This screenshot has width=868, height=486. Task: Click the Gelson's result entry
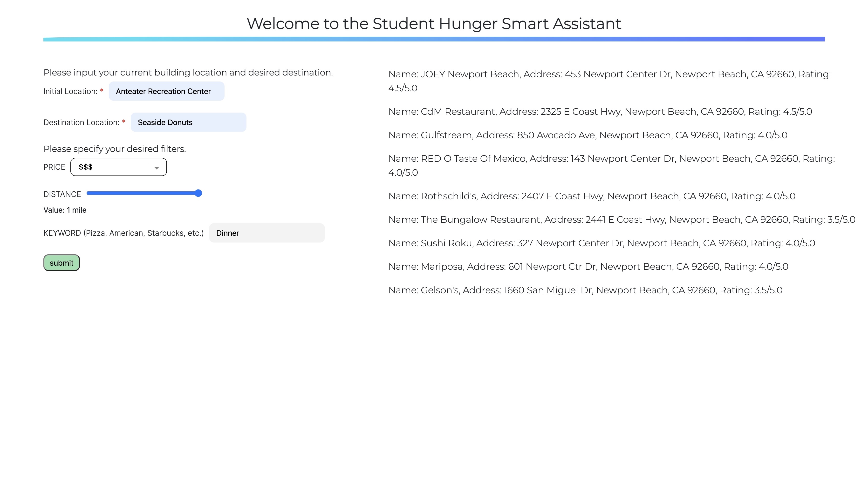[585, 290]
